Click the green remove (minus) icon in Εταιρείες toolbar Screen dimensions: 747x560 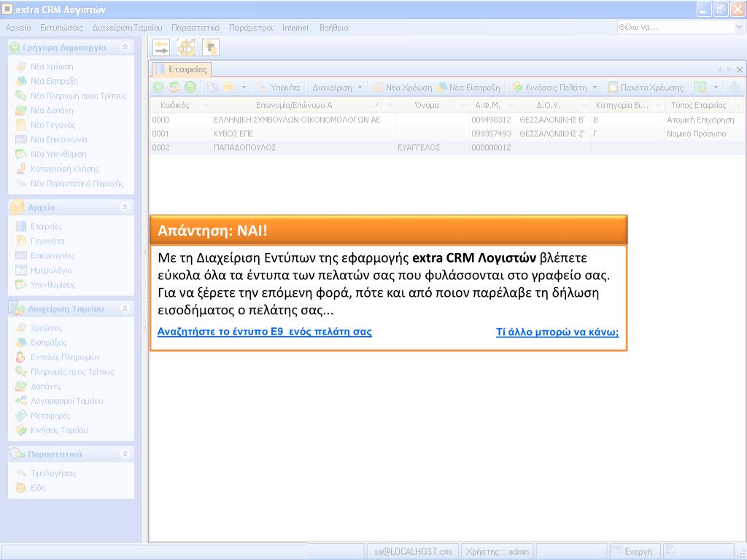point(190,87)
